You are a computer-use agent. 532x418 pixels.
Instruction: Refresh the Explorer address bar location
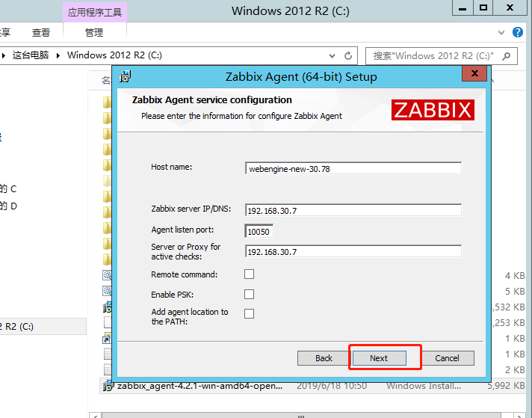348,55
